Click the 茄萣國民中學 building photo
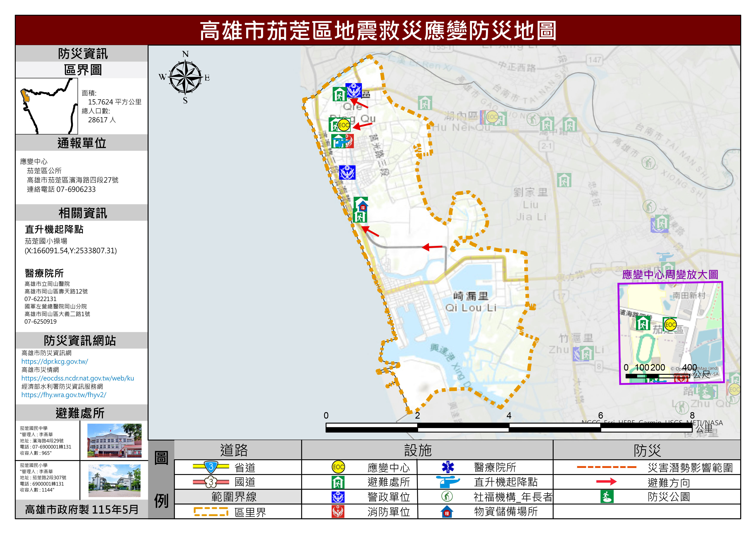Viewport: 756px width, 534px height. pyautogui.click(x=114, y=441)
